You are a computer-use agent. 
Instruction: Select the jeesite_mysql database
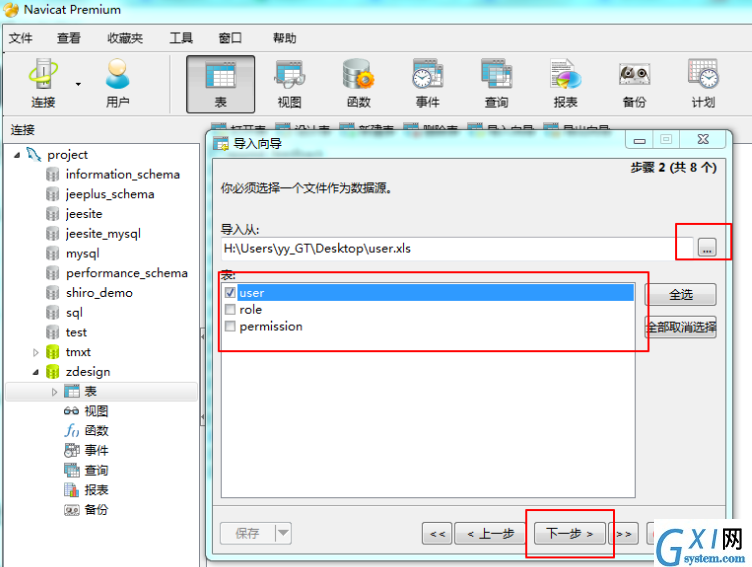pos(103,234)
